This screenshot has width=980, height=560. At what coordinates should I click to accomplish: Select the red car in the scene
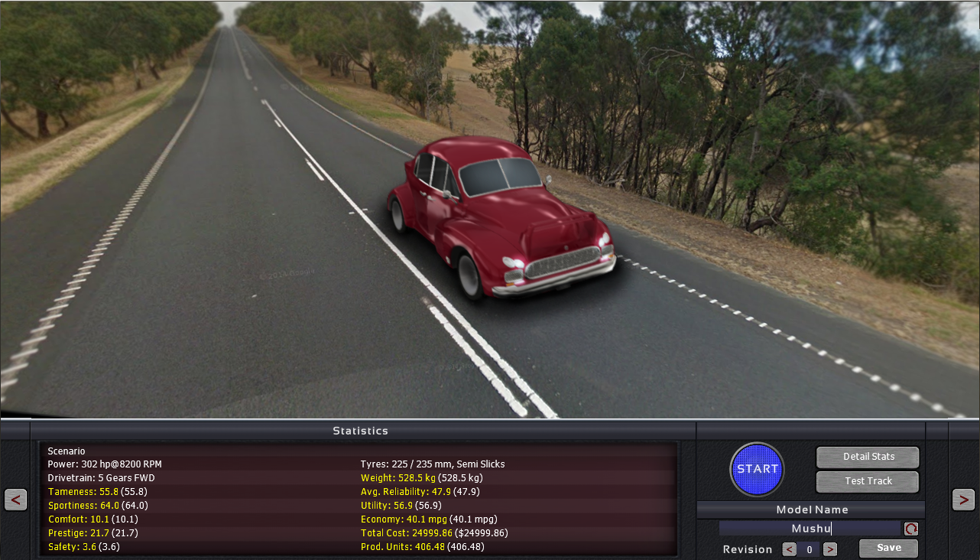point(501,217)
